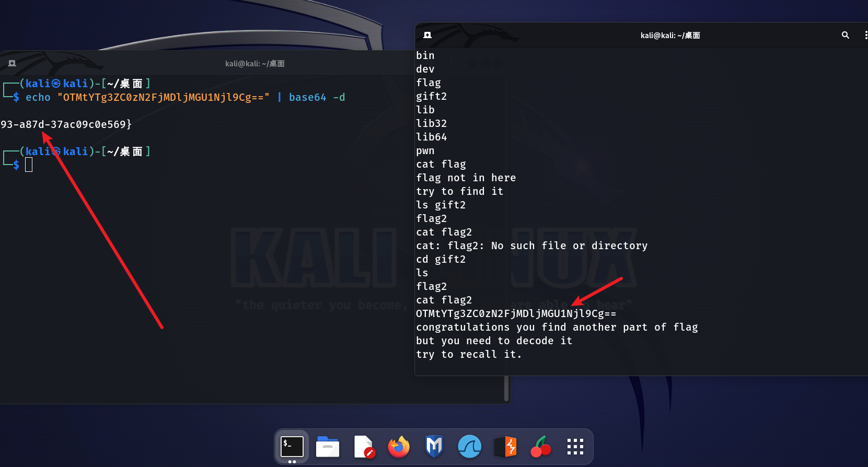Click the base64 string in echo command

164,97
